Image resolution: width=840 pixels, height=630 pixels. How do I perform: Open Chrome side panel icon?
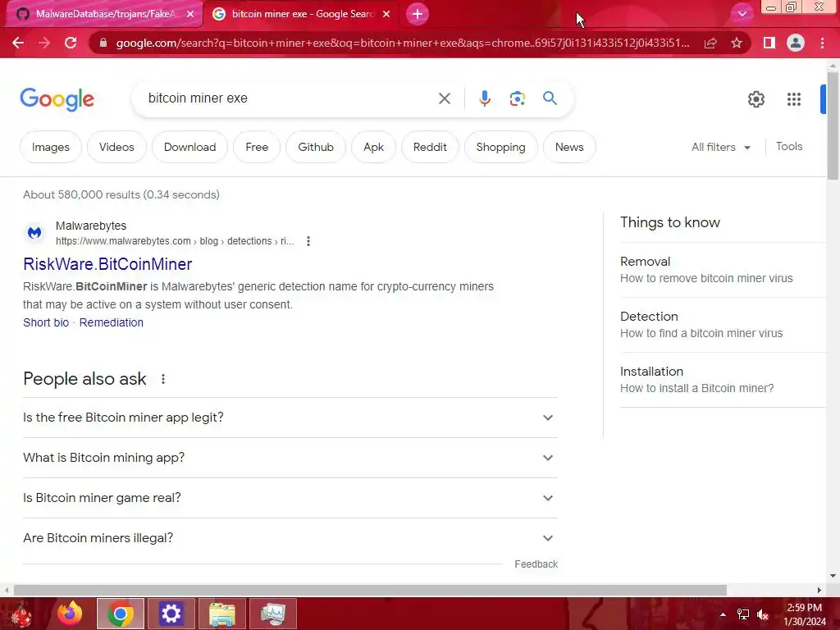[x=769, y=43]
